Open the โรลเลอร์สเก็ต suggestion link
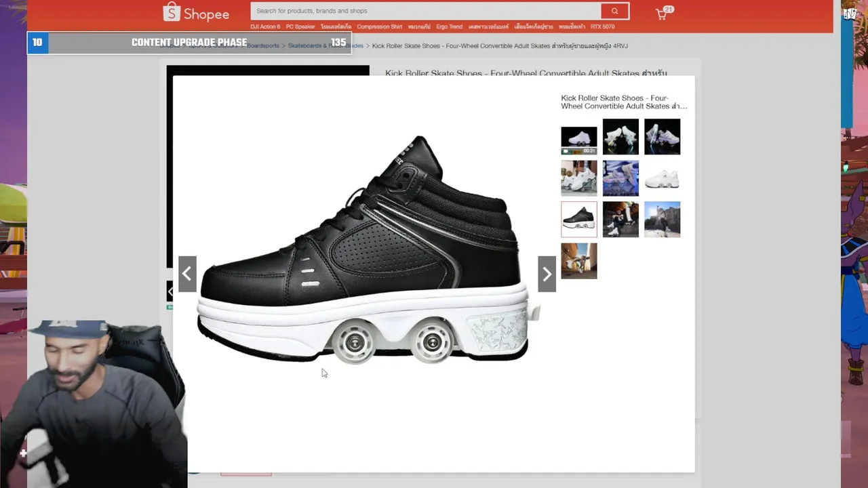The height and width of the screenshot is (488, 868). coord(336,27)
